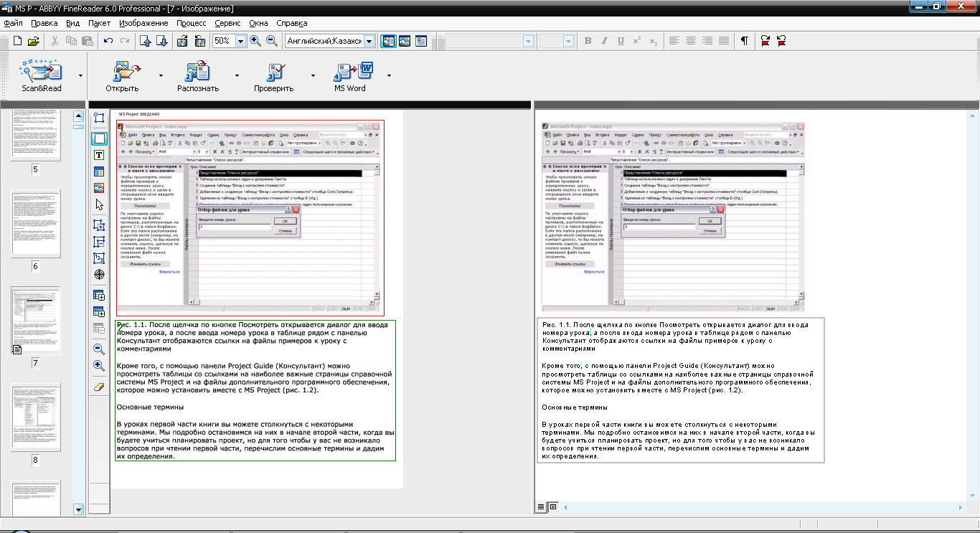
Task: Zoom in with the toolbar magnifier plus
Action: point(255,41)
